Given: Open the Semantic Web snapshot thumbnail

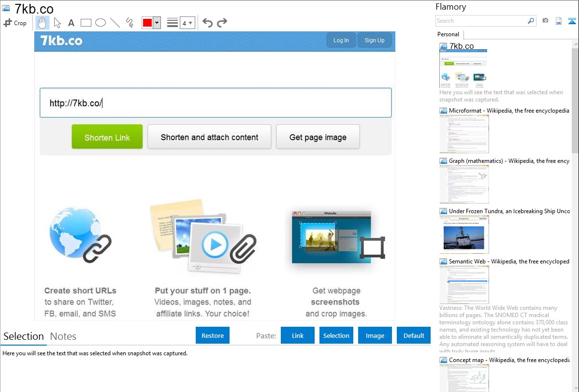Looking at the screenshot, I should pos(464,285).
